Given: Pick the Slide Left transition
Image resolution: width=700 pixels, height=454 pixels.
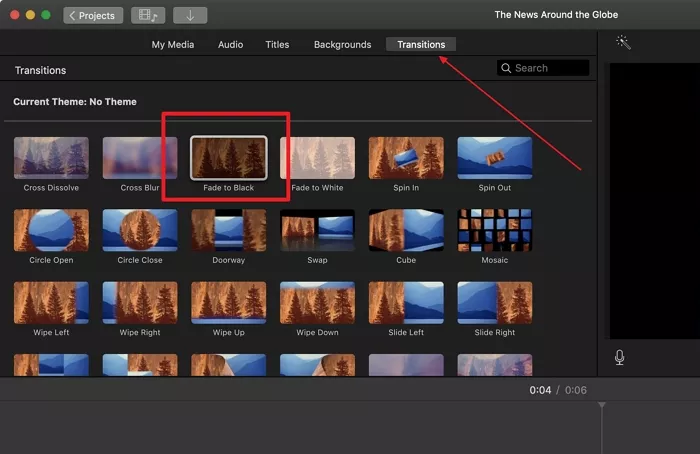Looking at the screenshot, I should click(x=406, y=302).
